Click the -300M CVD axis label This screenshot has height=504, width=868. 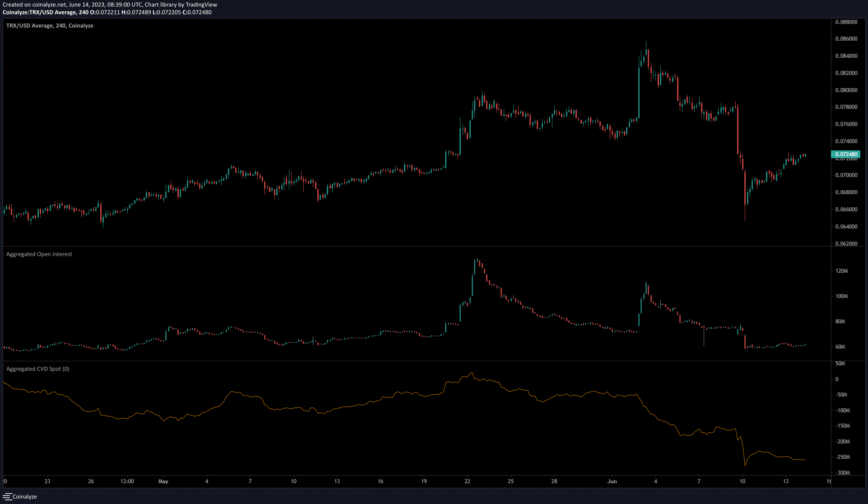[842, 473]
